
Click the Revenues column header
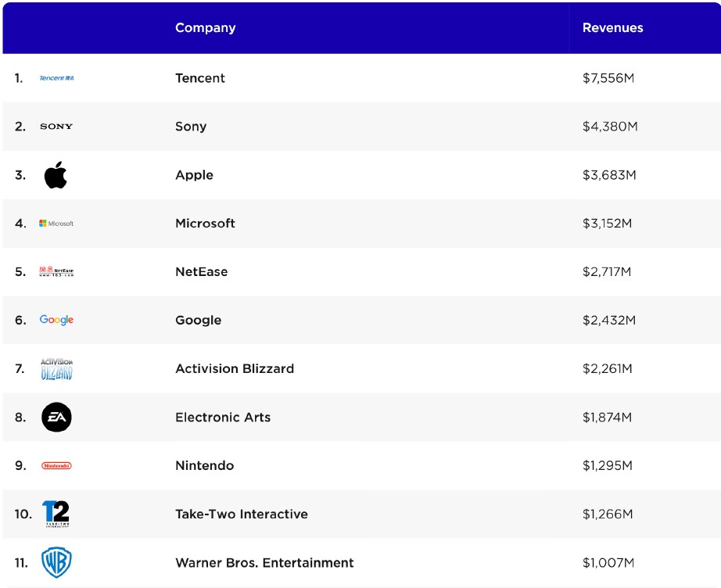[613, 27]
